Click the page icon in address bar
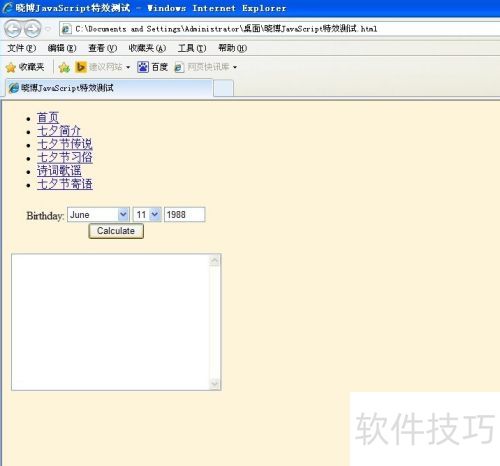The width and height of the screenshot is (500, 466). click(66, 29)
